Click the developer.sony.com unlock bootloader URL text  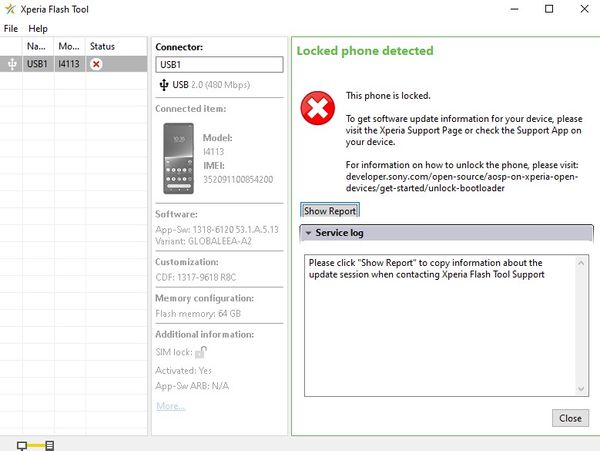[461, 182]
